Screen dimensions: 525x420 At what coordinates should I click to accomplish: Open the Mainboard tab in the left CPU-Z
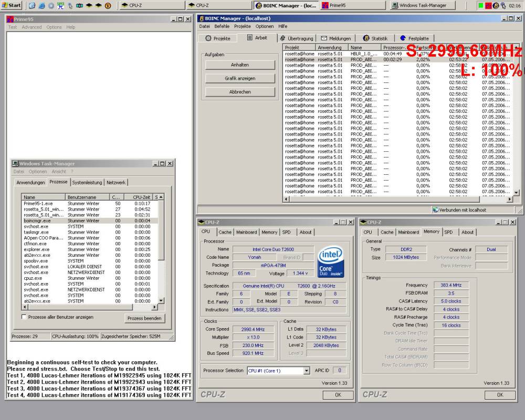click(x=246, y=232)
